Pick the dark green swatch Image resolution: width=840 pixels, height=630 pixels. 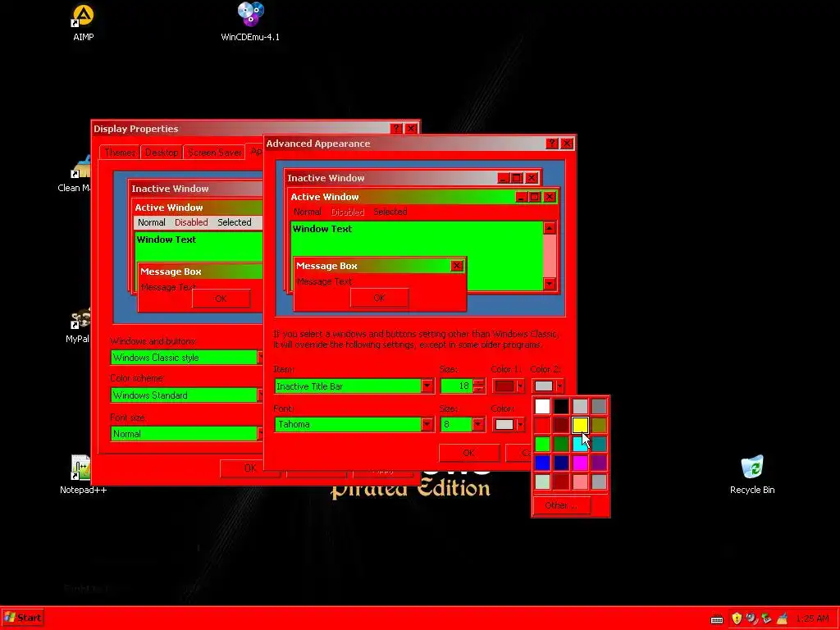pos(561,444)
